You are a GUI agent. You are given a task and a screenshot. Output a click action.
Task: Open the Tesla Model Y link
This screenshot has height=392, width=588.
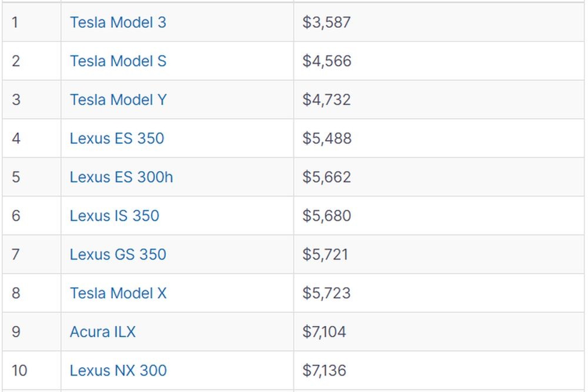[118, 100]
